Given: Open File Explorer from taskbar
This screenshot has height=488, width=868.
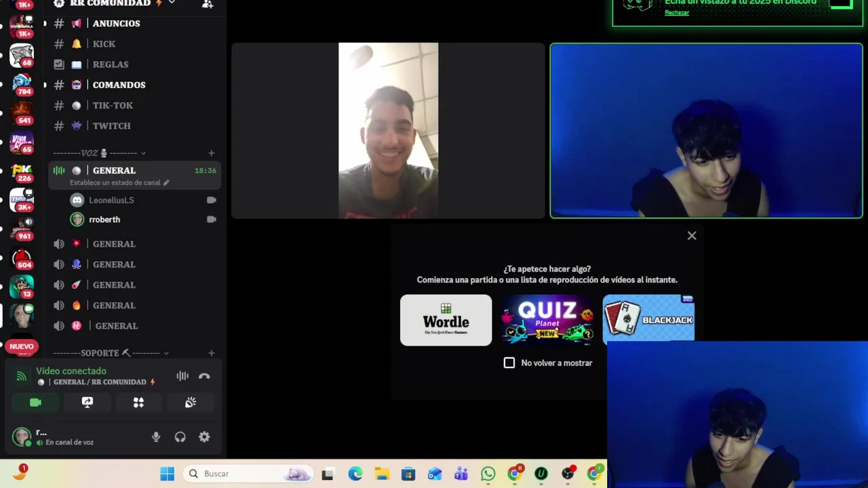Looking at the screenshot, I should point(382,474).
